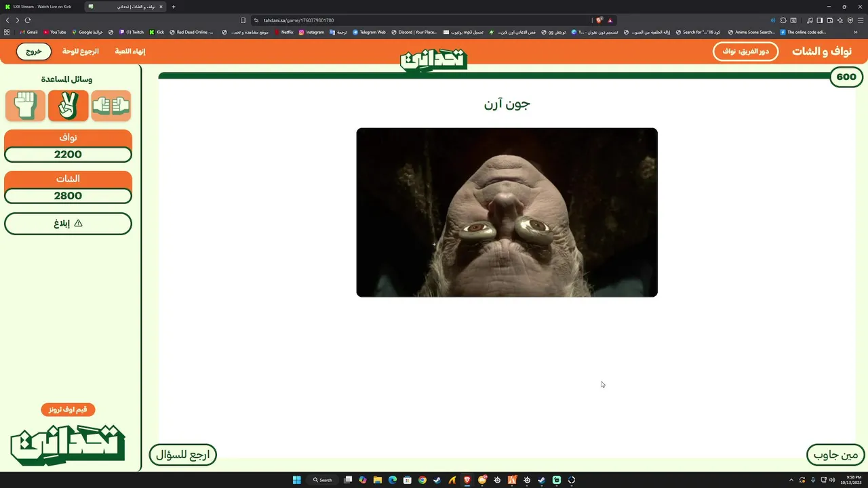Reload the page with refresh icon
The height and width of the screenshot is (488, 868).
click(28, 20)
